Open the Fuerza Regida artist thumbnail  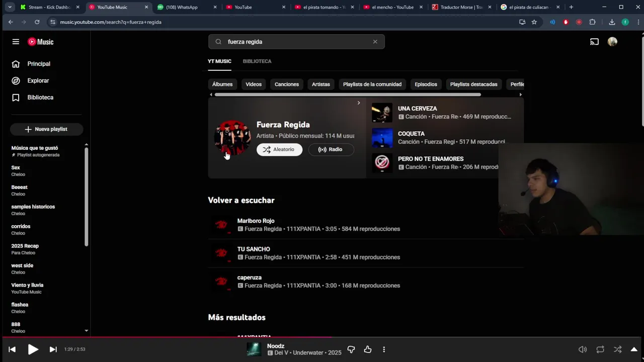pyautogui.click(x=232, y=138)
